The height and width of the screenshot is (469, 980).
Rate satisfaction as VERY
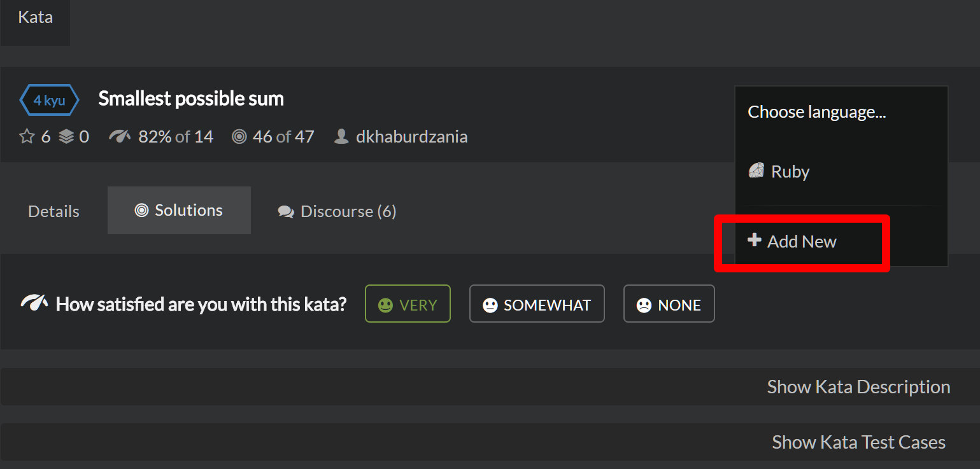coord(408,304)
